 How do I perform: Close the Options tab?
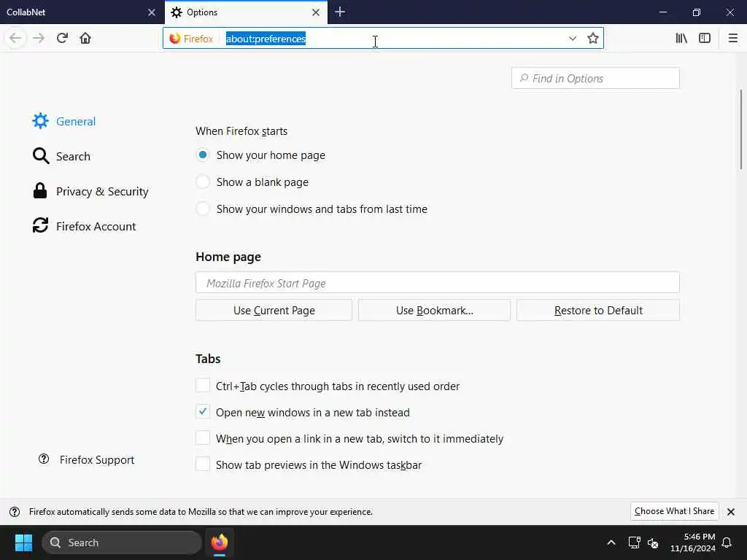coord(316,12)
